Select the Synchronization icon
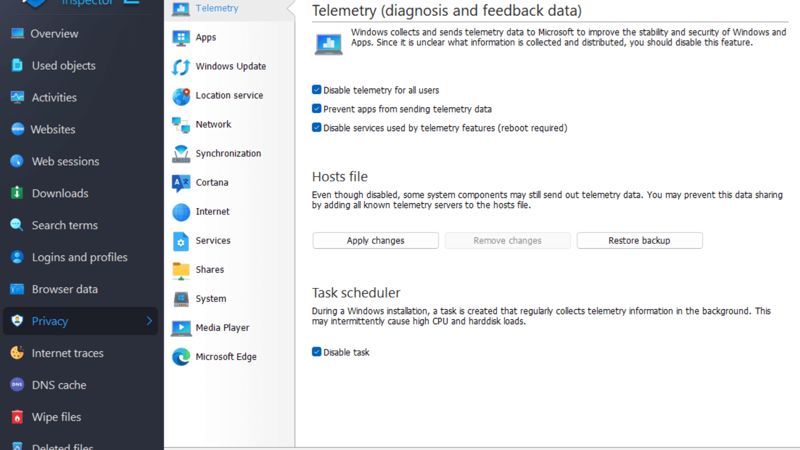 (181, 154)
